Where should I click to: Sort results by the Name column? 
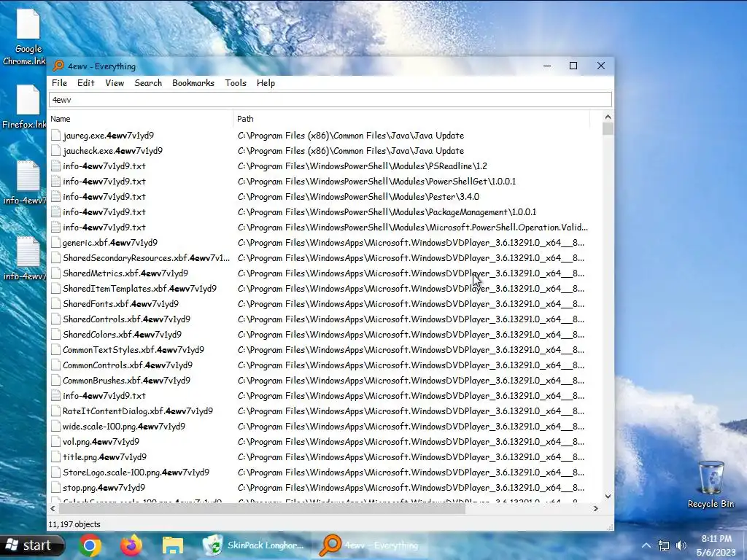point(141,119)
